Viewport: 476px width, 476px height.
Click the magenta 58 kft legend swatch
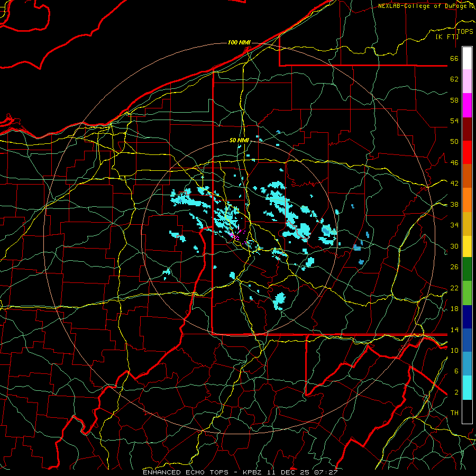pos(467,105)
